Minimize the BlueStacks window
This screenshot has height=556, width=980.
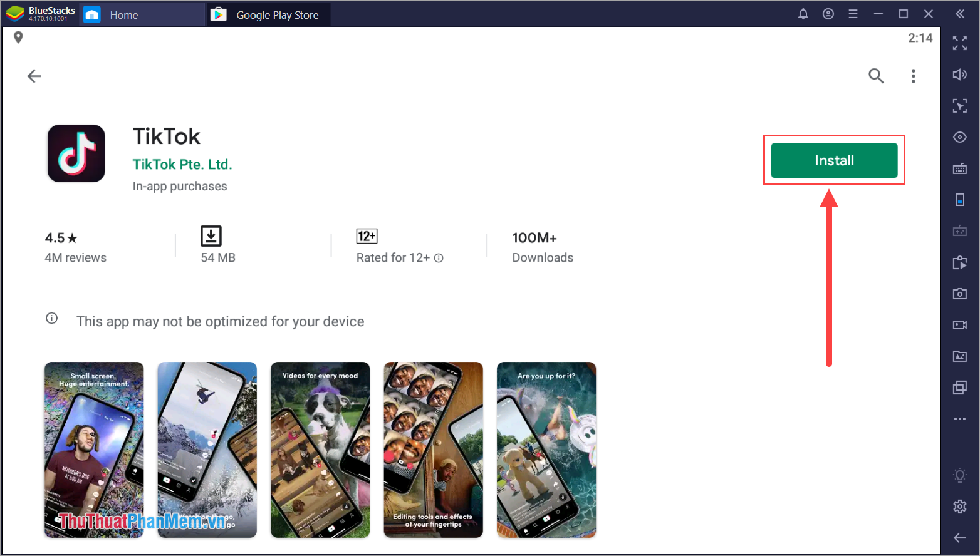coord(878,14)
